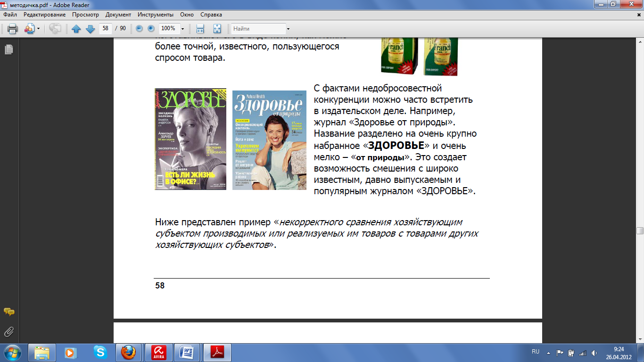This screenshot has height=362, width=644.
Task: Click the Action Center flag icon
Action: pyautogui.click(x=560, y=353)
